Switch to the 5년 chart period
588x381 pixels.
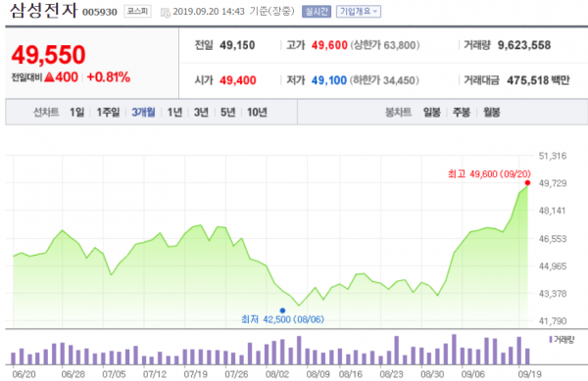tap(227, 112)
